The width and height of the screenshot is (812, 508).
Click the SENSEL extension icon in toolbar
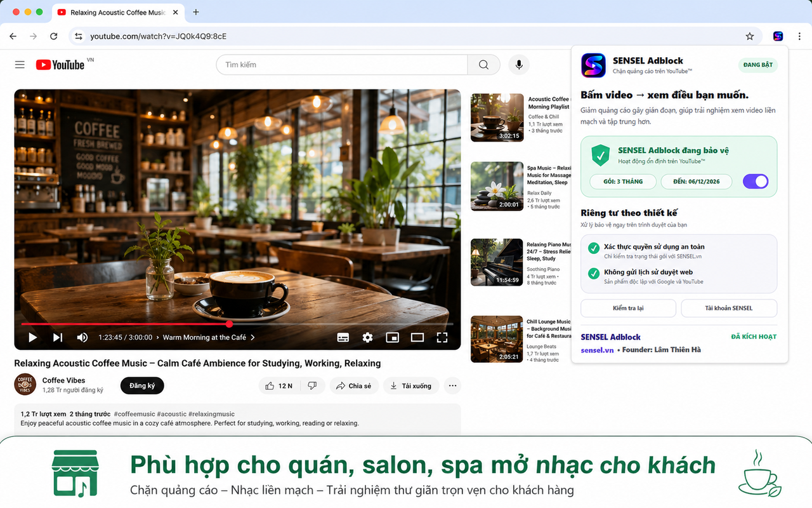click(x=778, y=36)
